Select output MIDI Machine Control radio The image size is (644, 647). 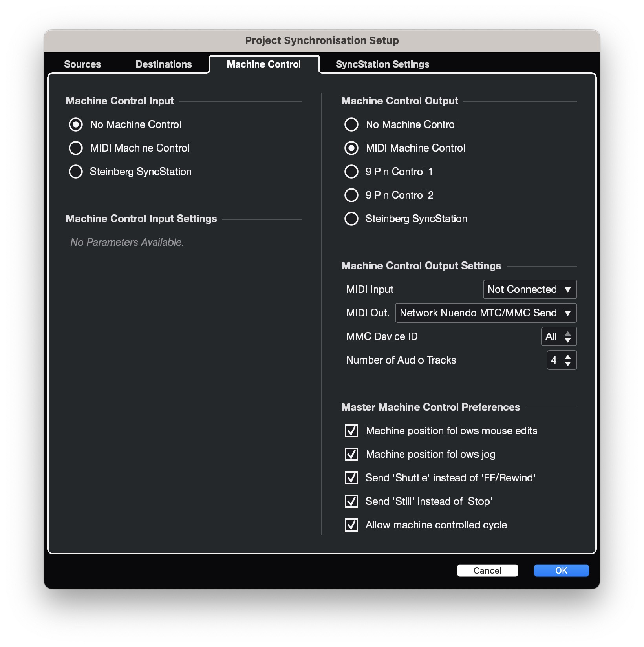point(351,148)
